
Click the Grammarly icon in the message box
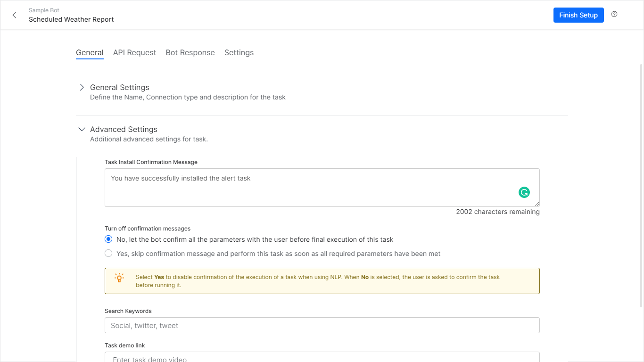coord(524,192)
